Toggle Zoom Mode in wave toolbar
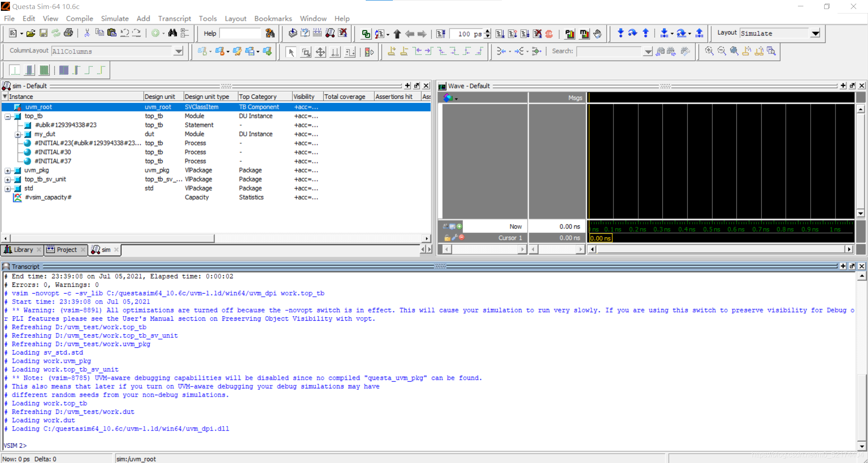Viewport: 868px width, 463px height. tap(306, 52)
